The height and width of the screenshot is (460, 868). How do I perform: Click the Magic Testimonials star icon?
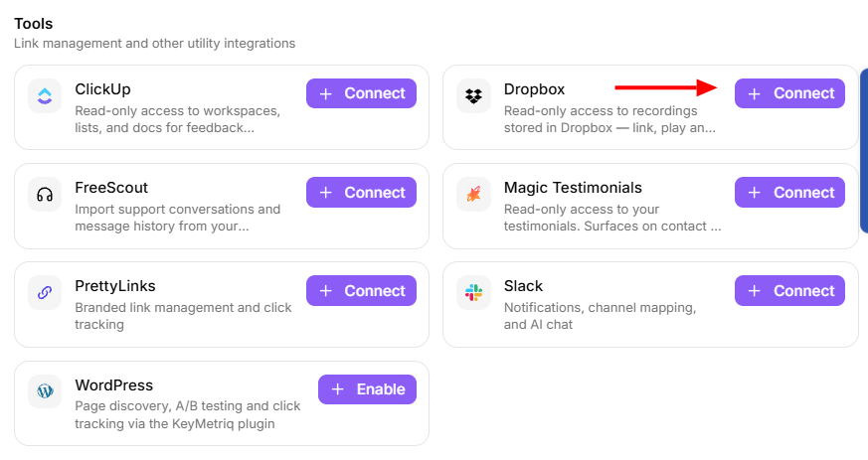pos(473,194)
